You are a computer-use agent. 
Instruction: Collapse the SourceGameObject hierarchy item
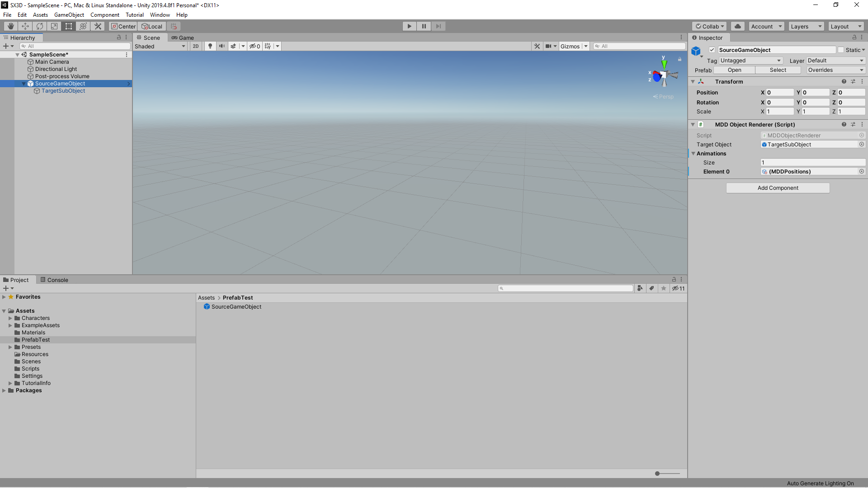tap(23, 83)
